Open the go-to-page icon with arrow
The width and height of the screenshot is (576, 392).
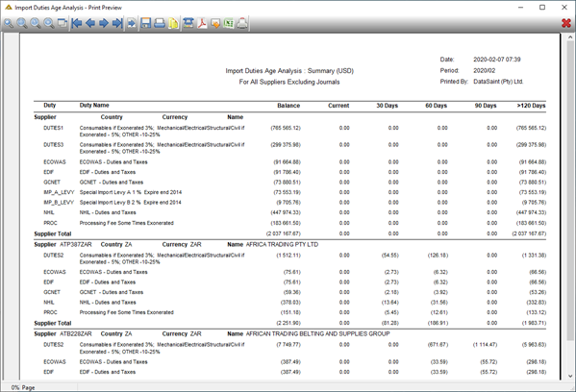(132, 23)
